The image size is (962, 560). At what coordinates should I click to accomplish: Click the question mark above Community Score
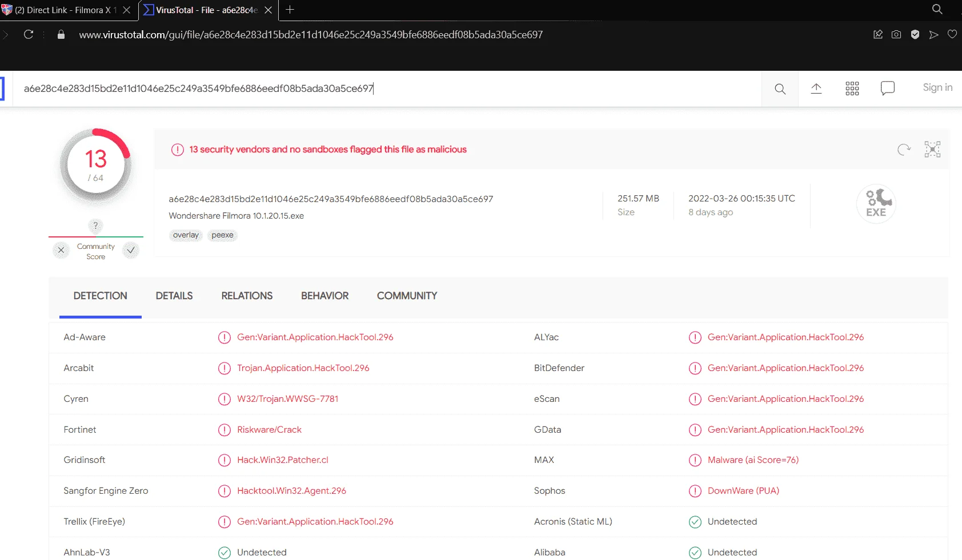click(95, 225)
